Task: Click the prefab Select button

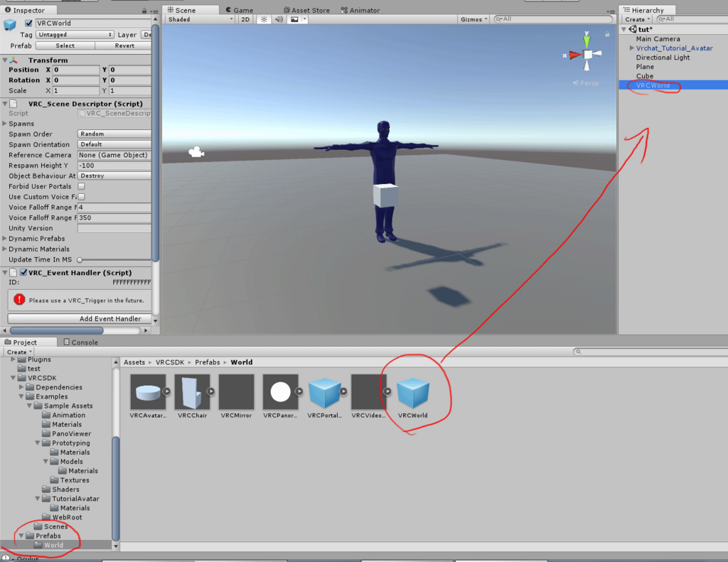Action: tap(65, 45)
